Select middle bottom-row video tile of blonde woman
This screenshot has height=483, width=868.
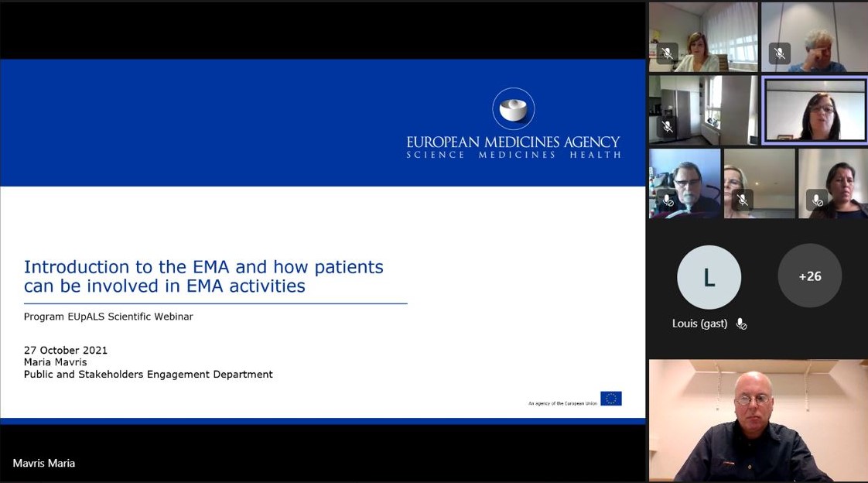point(760,183)
